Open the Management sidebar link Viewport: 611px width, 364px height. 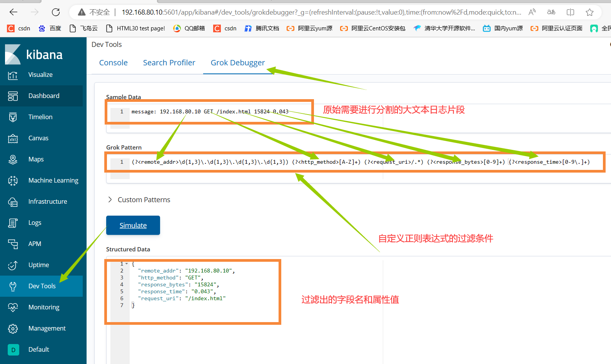coord(47,329)
